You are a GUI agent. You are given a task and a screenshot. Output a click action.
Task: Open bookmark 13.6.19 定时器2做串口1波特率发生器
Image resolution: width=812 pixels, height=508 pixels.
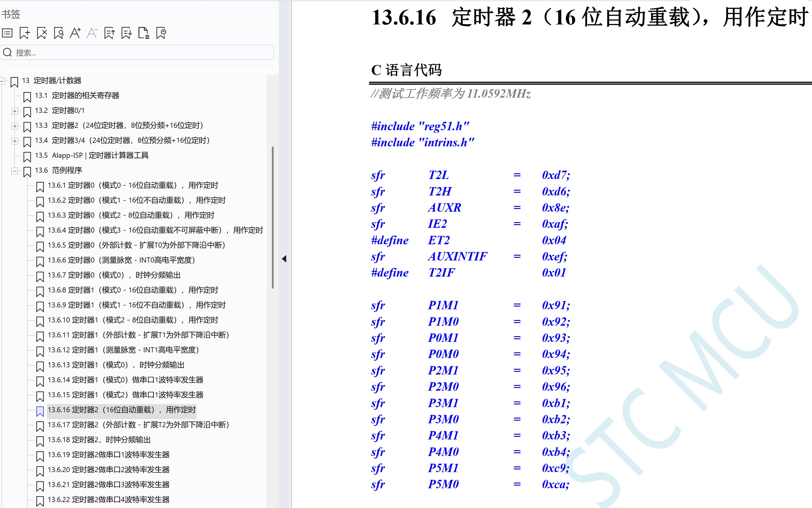(109, 455)
